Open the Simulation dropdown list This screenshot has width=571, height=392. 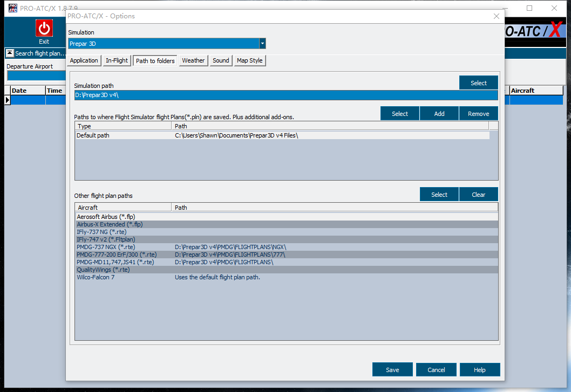(262, 44)
